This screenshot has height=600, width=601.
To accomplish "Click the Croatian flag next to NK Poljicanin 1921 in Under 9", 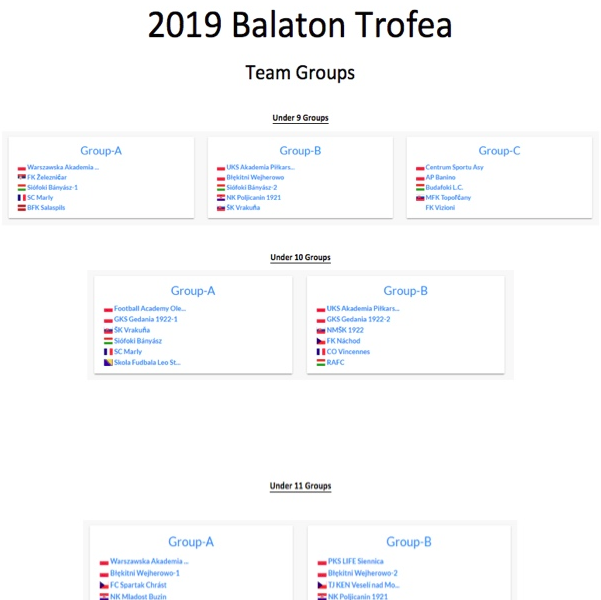I will [221, 198].
